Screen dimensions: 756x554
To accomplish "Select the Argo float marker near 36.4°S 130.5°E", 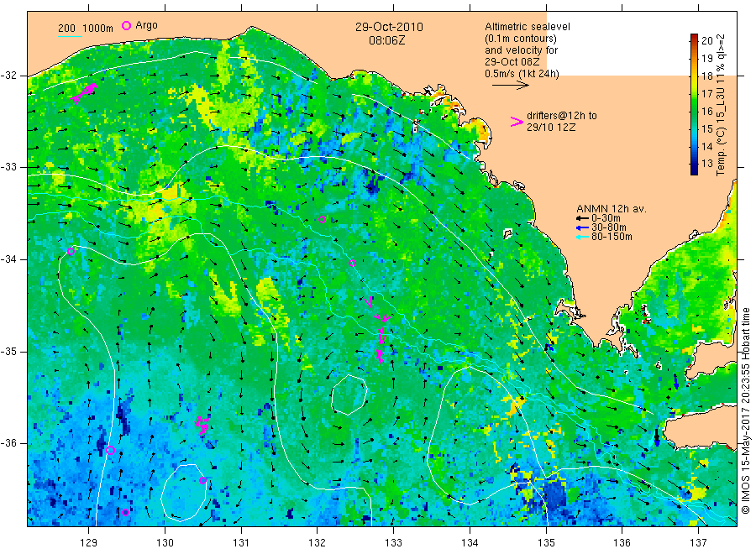I will click(203, 480).
